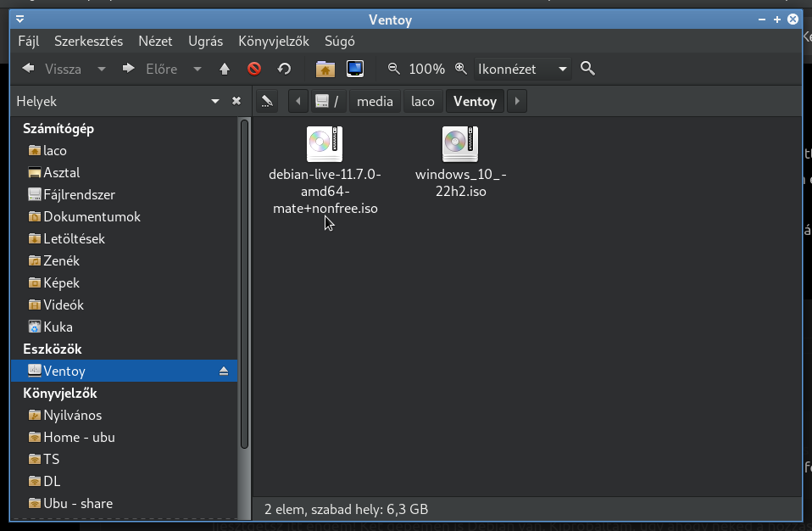Close the Ventoy window
This screenshot has width=812, height=531.
point(793,20)
